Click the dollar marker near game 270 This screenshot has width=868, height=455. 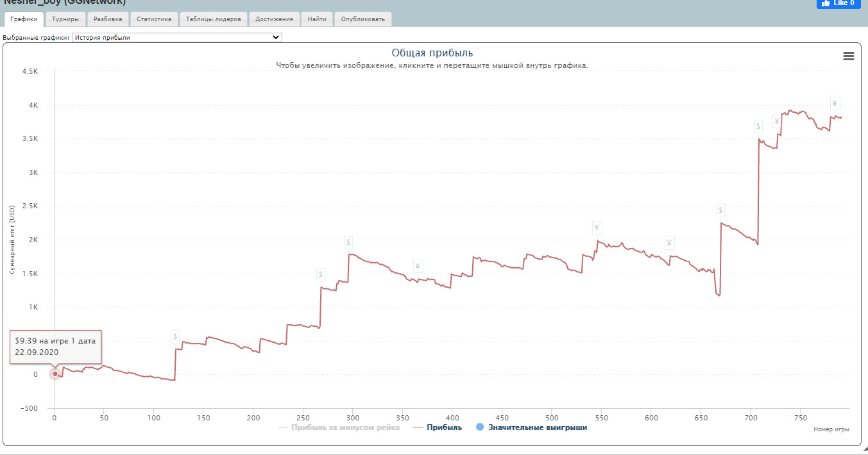(321, 274)
